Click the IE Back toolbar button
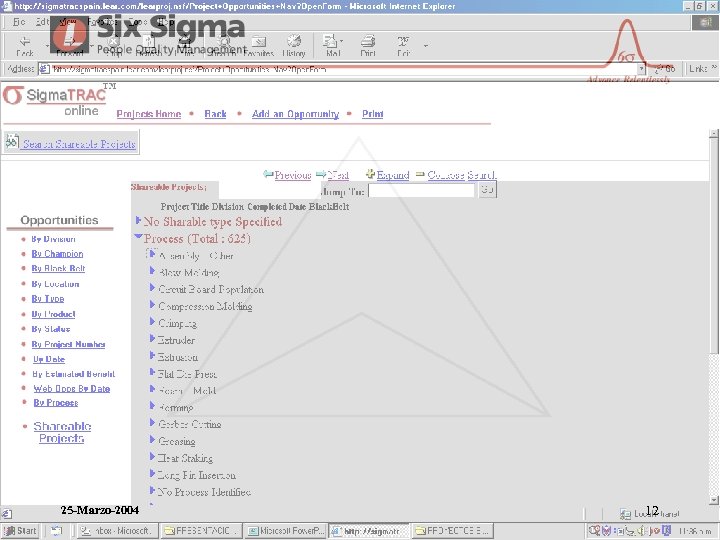Image resolution: width=720 pixels, height=540 pixels. tap(25, 46)
